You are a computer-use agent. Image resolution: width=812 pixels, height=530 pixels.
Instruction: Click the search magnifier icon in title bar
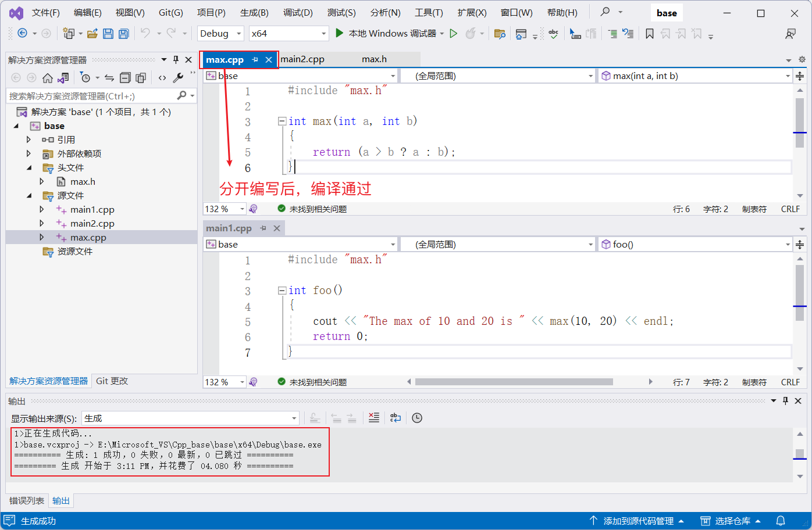(606, 12)
